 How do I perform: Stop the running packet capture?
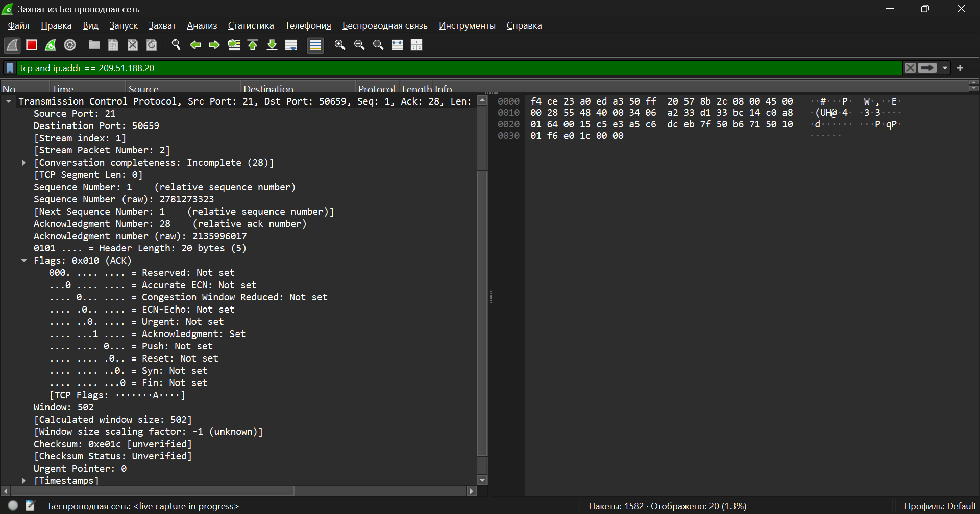[x=32, y=45]
